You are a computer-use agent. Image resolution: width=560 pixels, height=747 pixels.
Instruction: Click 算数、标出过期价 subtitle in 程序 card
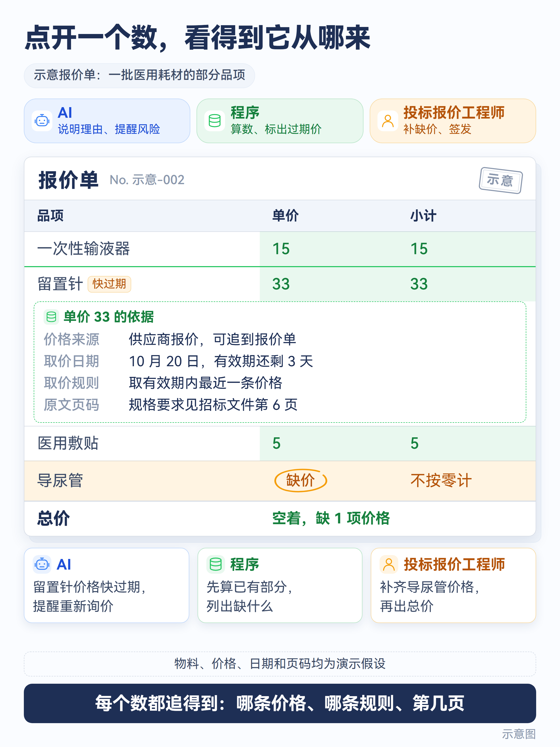(x=276, y=129)
